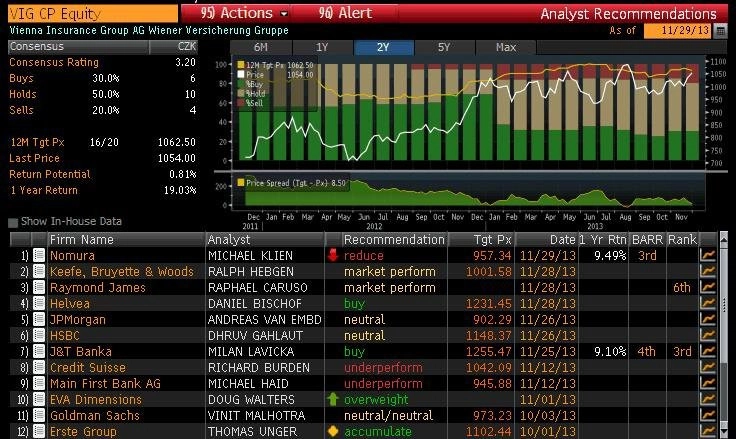The width and height of the screenshot is (736, 439).
Task: Click the CZK currency header
Action: click(x=187, y=46)
